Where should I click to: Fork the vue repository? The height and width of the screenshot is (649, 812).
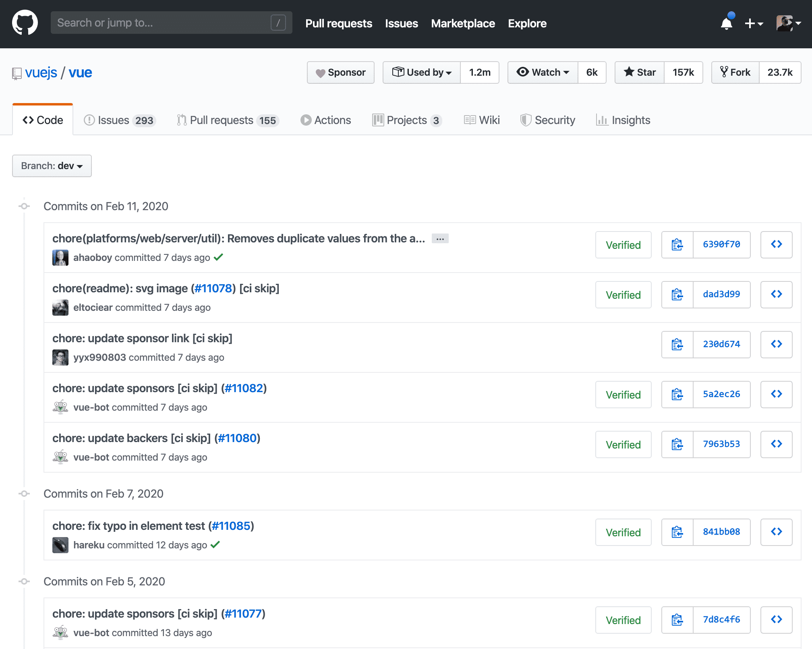click(x=735, y=72)
